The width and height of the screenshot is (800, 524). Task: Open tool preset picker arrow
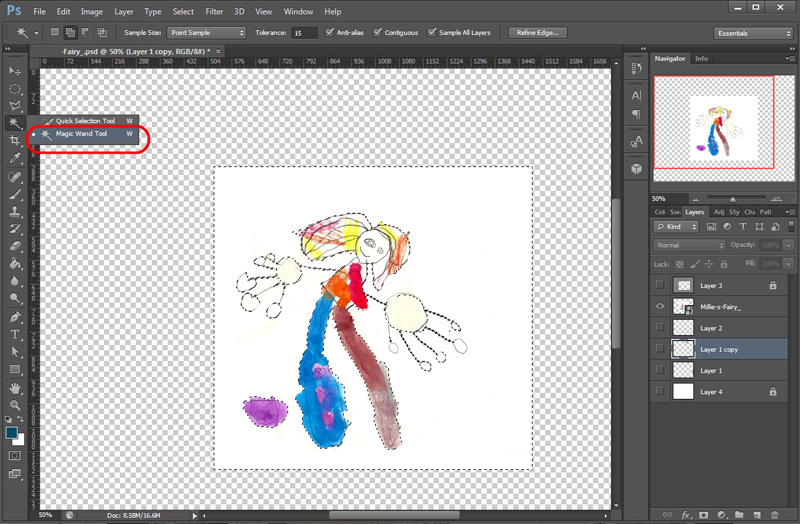pos(36,33)
